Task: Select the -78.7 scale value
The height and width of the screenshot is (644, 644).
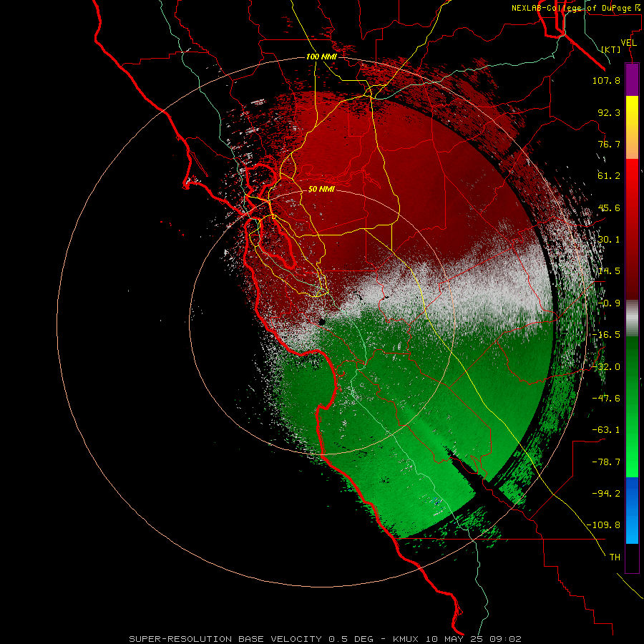Action: click(x=606, y=462)
